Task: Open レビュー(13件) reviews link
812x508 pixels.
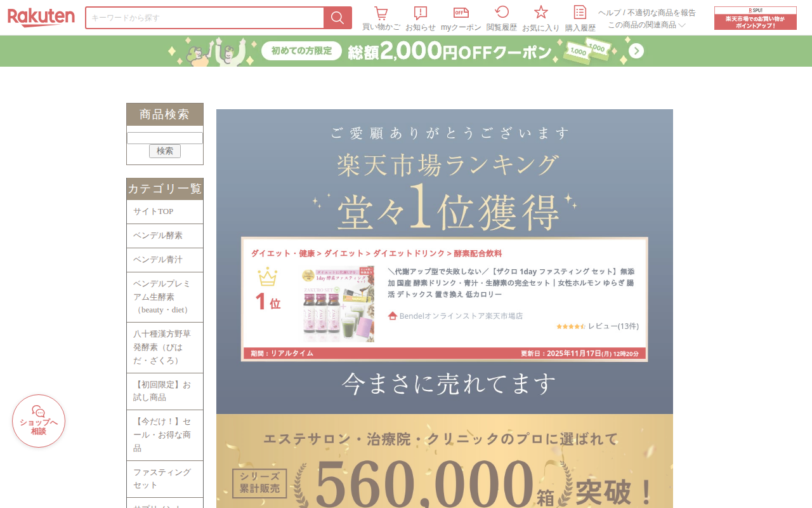Action: click(613, 326)
